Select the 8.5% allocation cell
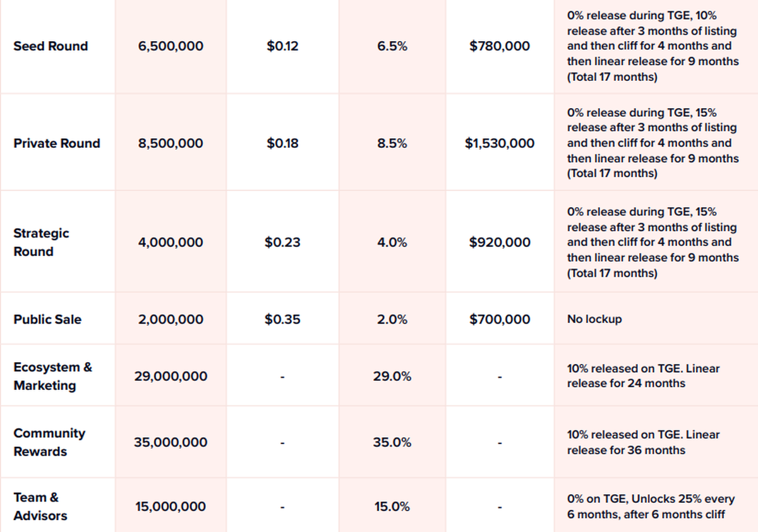Screen dimensions: 758x532 point(392,143)
